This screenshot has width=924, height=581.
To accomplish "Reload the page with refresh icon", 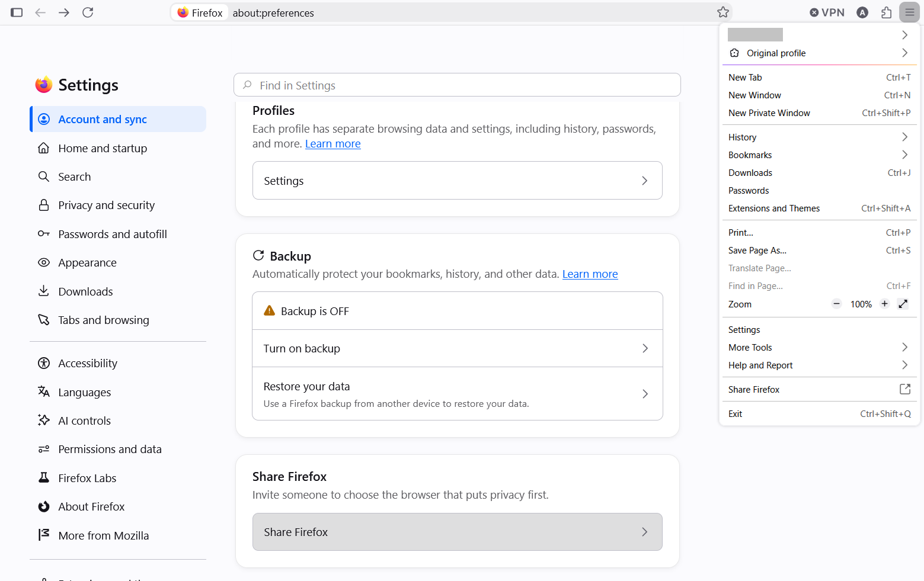I will (x=88, y=12).
